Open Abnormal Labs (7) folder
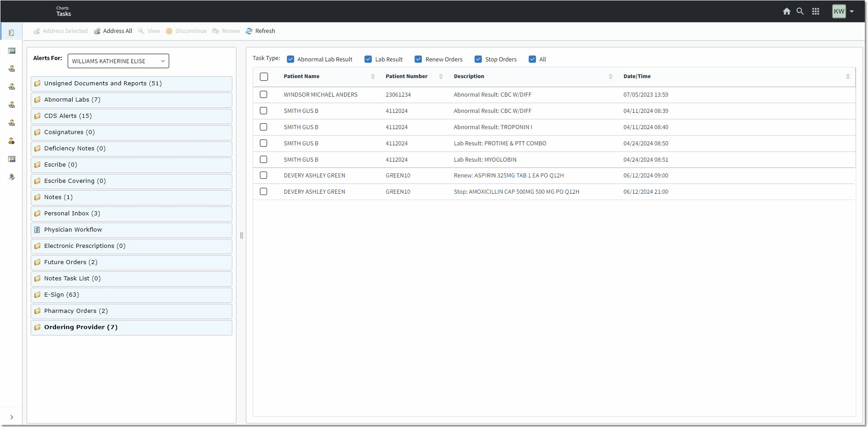This screenshot has height=428, width=868. coord(131,100)
